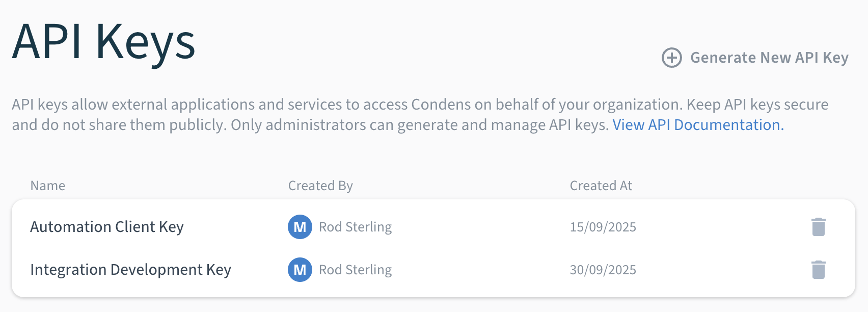Screen dimensions: 868x312
Task: Select the Integration Development Key name
Action: [x=130, y=270]
